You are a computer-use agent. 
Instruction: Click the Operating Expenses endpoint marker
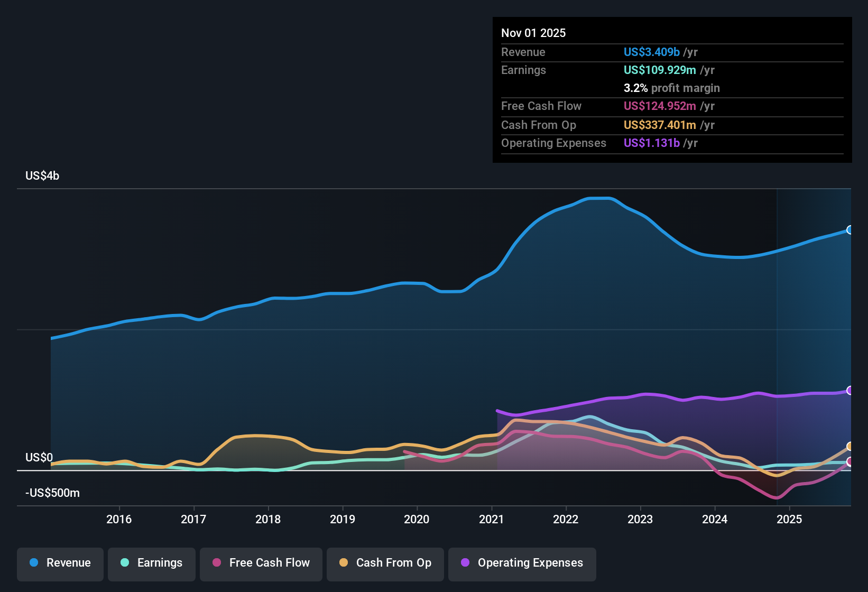(x=849, y=391)
